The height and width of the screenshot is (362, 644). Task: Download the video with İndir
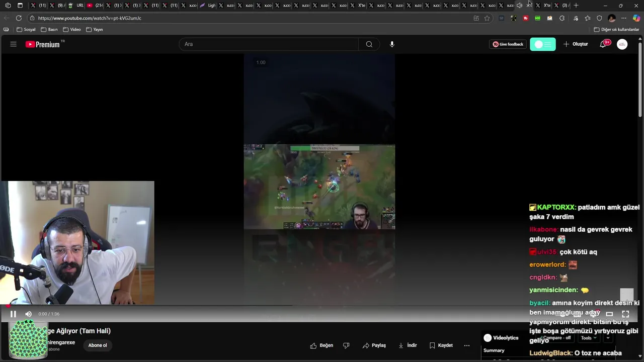[x=408, y=345]
